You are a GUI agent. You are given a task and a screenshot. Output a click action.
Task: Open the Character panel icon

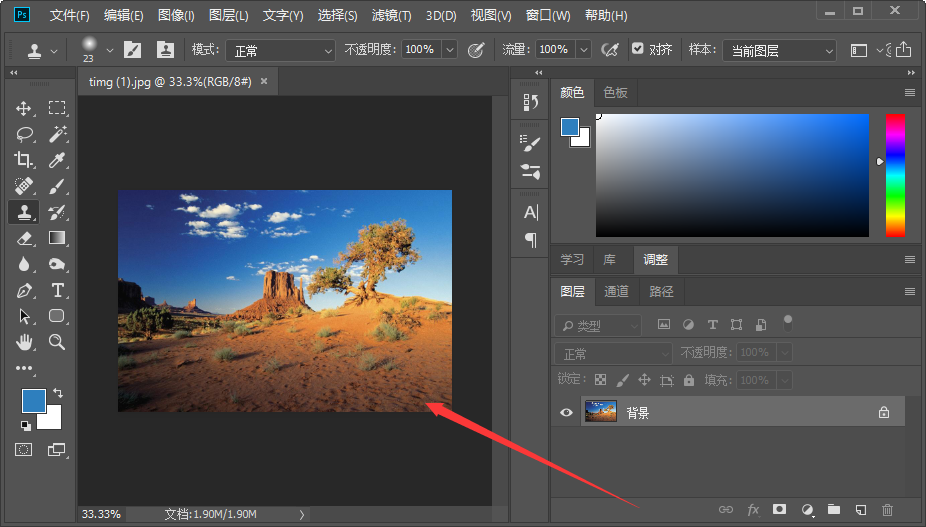pyautogui.click(x=530, y=212)
